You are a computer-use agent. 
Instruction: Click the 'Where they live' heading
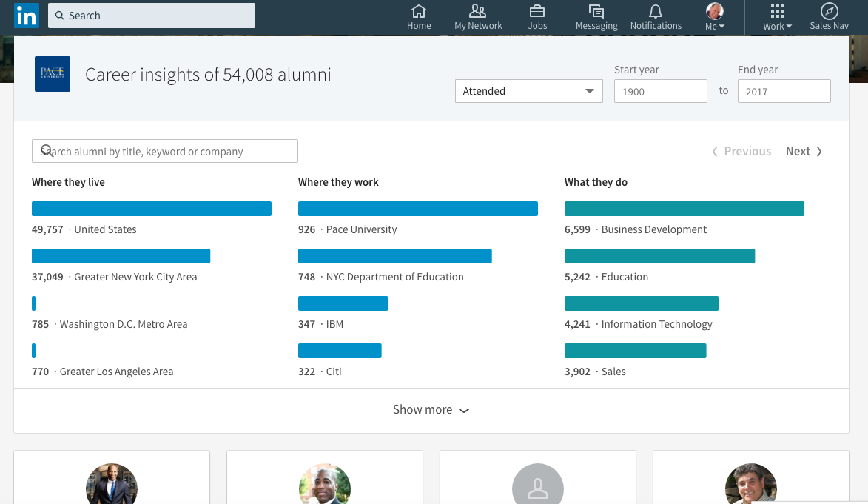(68, 182)
